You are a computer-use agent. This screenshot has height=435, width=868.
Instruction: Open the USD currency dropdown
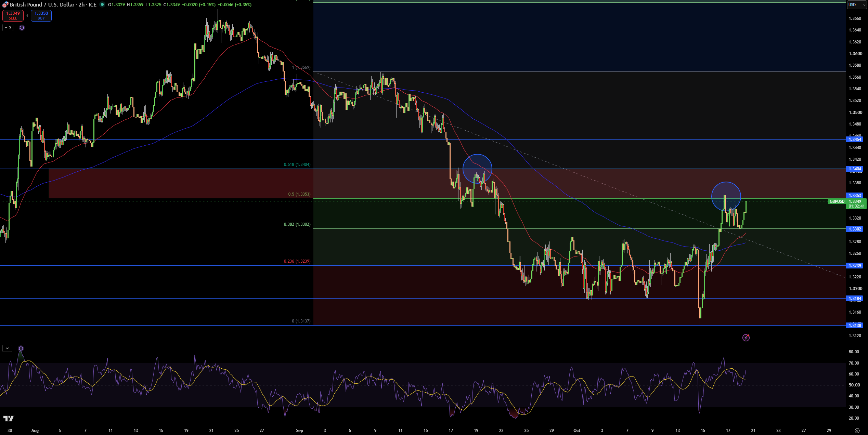click(x=857, y=5)
